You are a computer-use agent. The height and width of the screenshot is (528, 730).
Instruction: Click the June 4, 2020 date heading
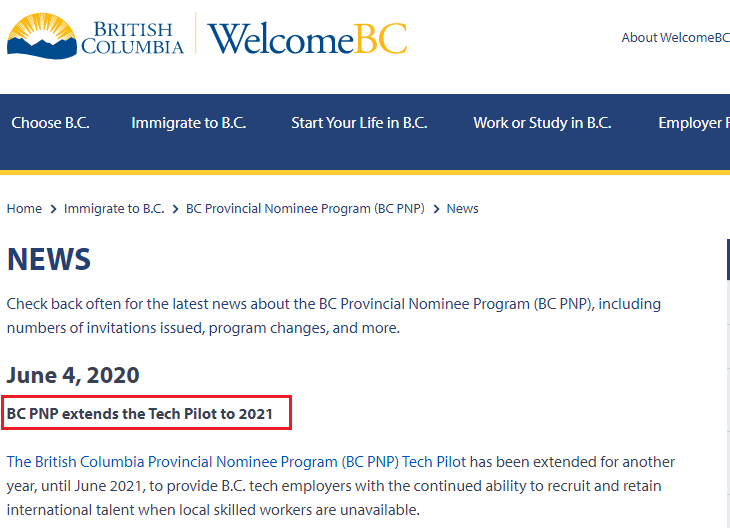(72, 375)
